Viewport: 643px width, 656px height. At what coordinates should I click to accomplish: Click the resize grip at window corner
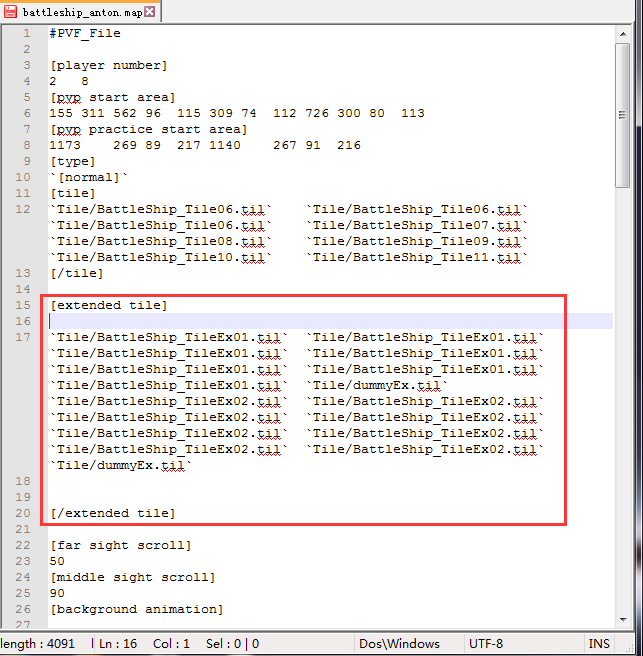629,648
